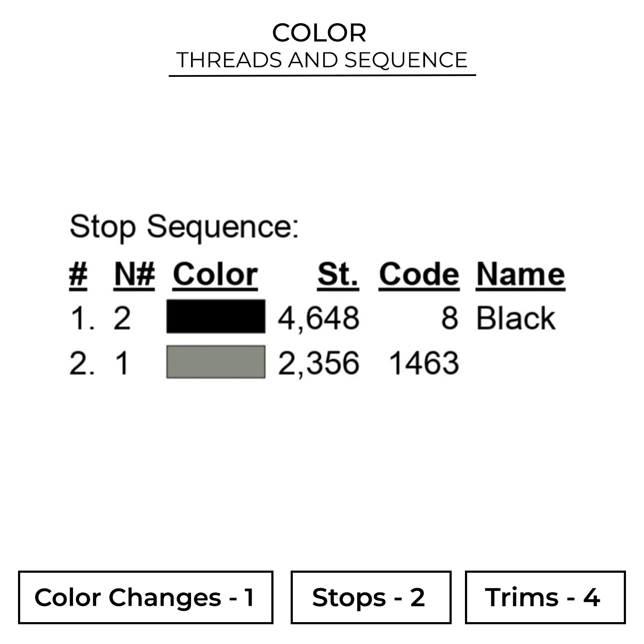The image size is (644, 644).
Task: Click the Name column header
Action: pyautogui.click(x=520, y=274)
